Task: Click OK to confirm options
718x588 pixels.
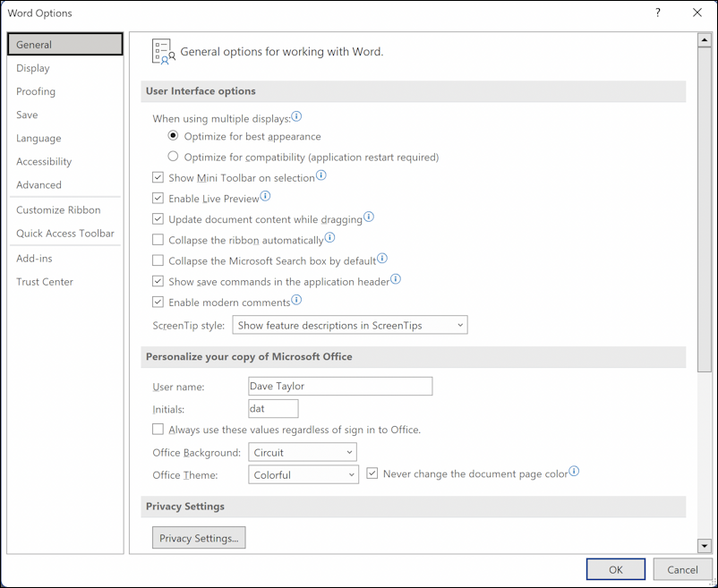Action: point(615,569)
